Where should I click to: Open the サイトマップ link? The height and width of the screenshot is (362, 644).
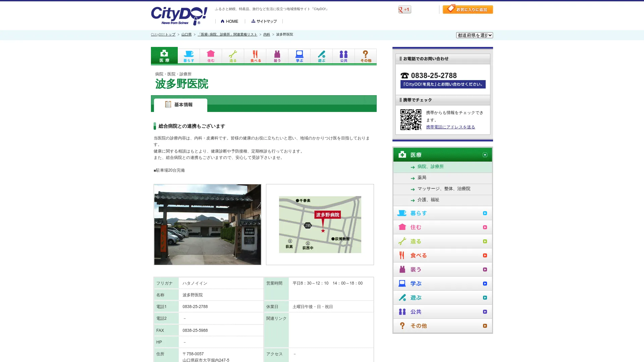coord(264,21)
